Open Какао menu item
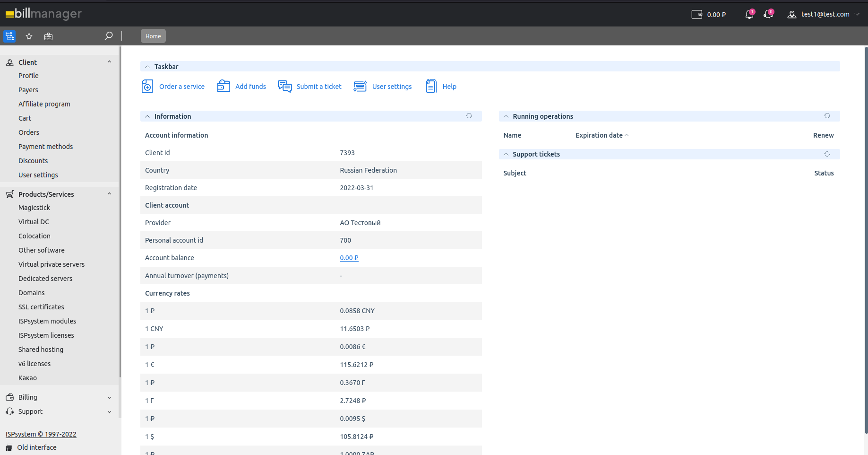The height and width of the screenshot is (455, 868). (27, 378)
